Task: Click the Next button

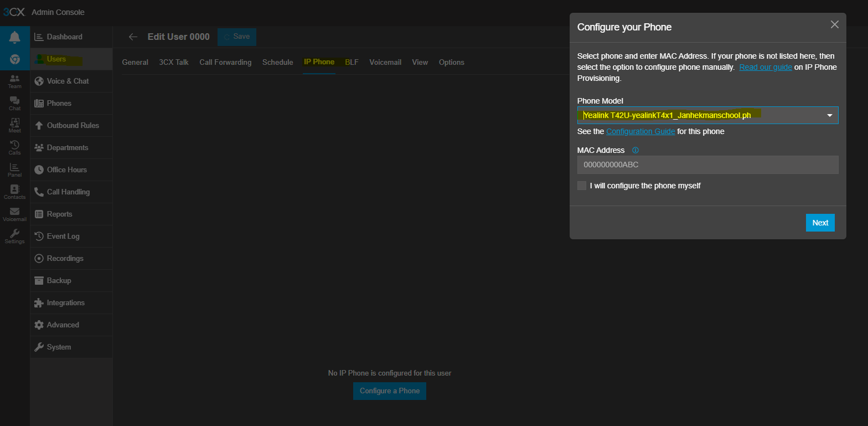Action: (820, 223)
